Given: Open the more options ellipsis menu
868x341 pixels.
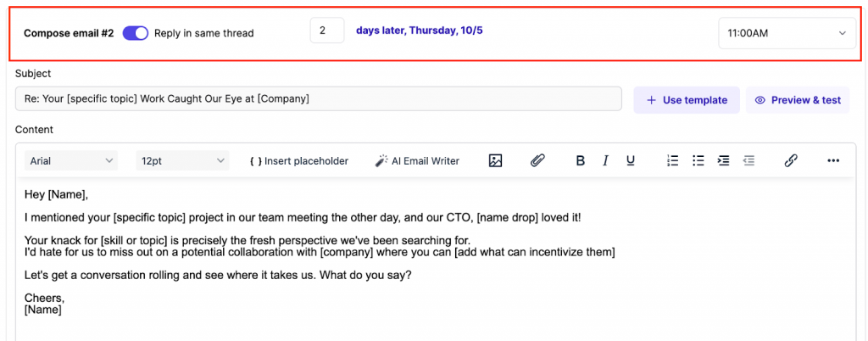Looking at the screenshot, I should click(832, 160).
